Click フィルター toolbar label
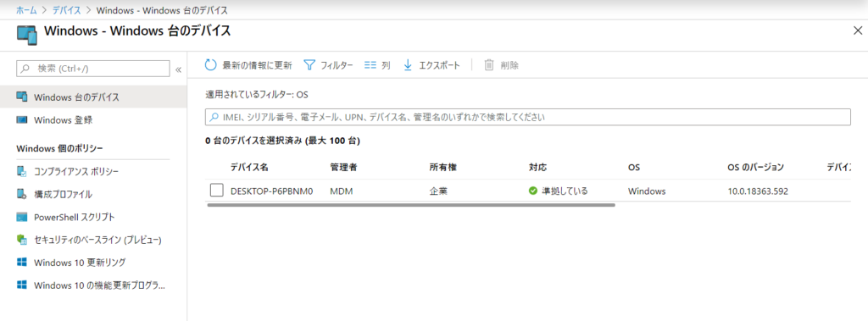 point(337,65)
